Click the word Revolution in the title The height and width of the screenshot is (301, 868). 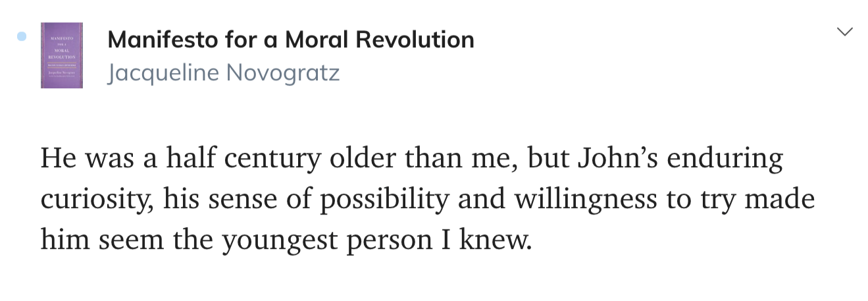coord(415,40)
